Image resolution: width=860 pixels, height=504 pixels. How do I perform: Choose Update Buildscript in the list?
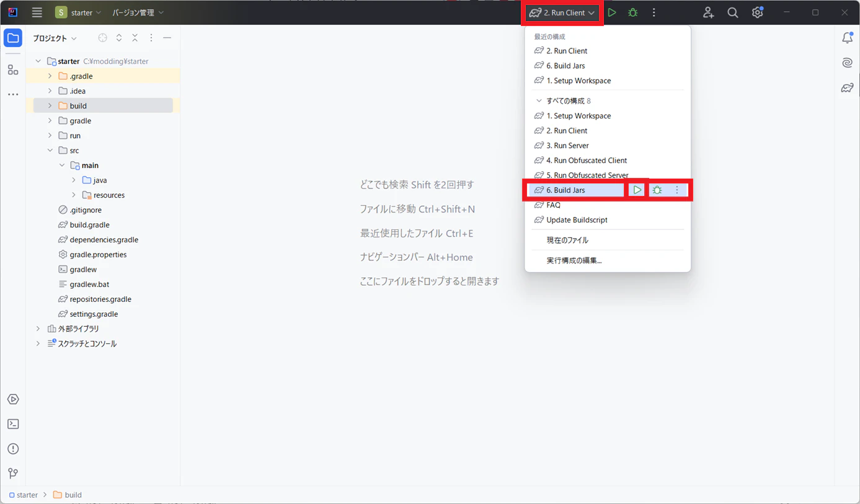[x=608, y=220]
